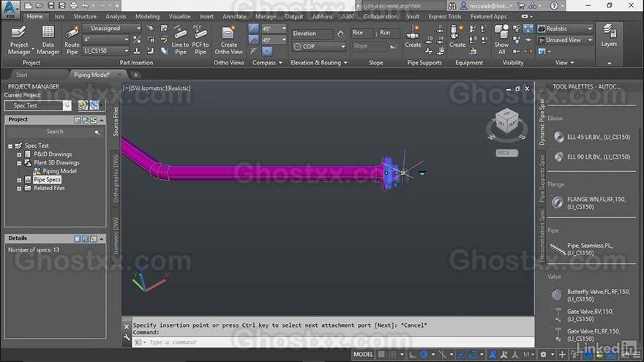Toggle MODEL space button
The image size is (644, 362).
363,354
